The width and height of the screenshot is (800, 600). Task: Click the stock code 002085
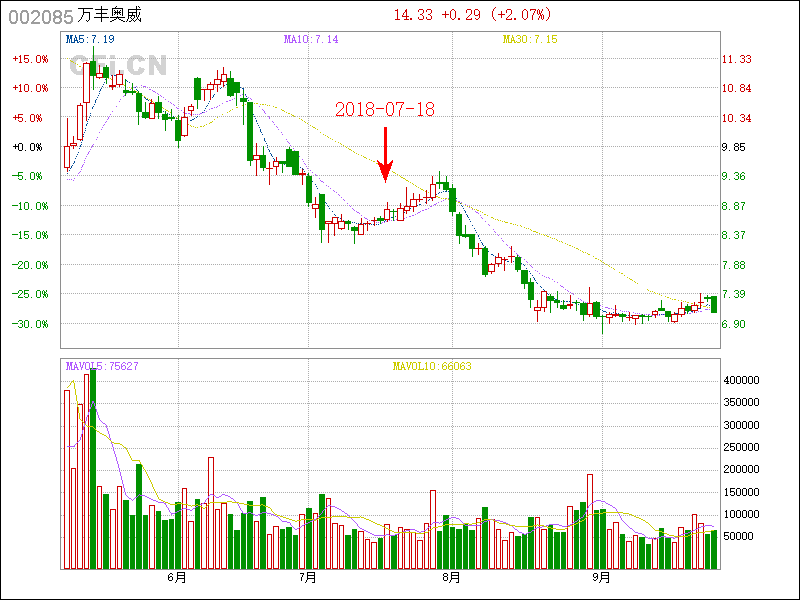38,16
